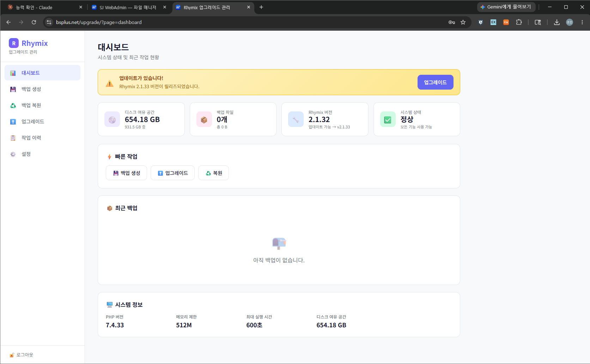Click the 백업 생성 quick action button
The height and width of the screenshot is (364, 590).
point(126,173)
